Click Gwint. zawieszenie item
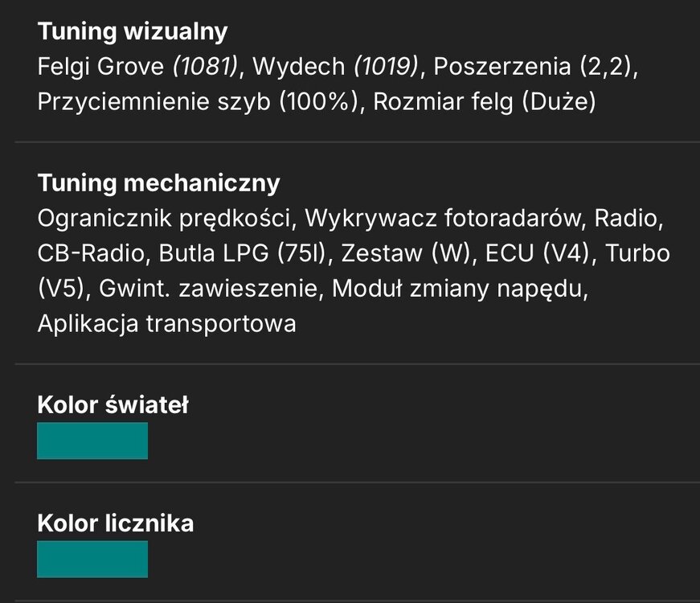Image resolution: width=700 pixels, height=603 pixels. [208, 289]
